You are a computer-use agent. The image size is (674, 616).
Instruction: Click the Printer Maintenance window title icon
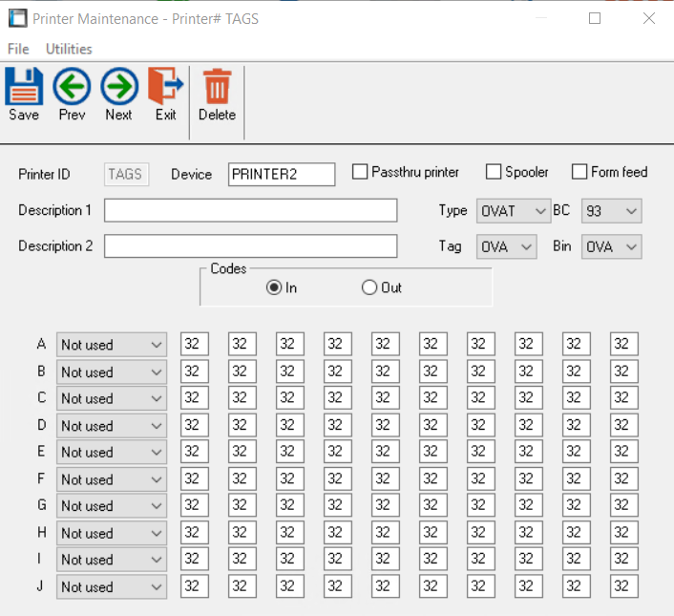[x=17, y=18]
